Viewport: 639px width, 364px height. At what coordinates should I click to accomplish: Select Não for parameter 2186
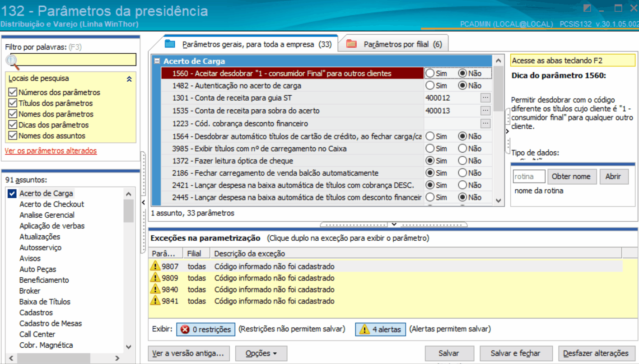(x=463, y=173)
